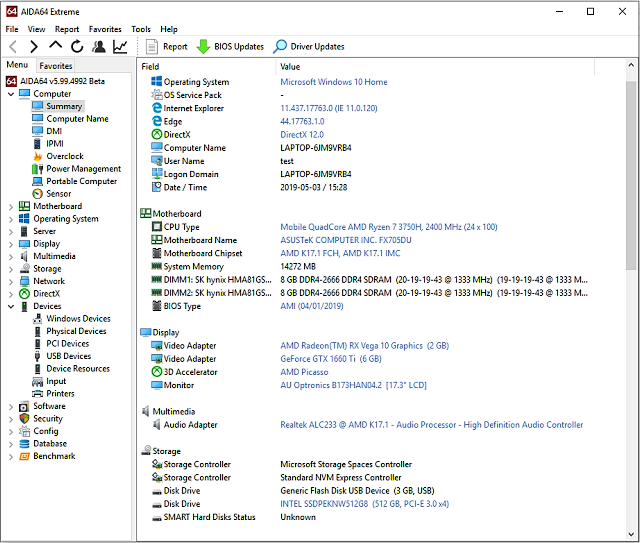Click the scroll down arrow

(x=631, y=534)
